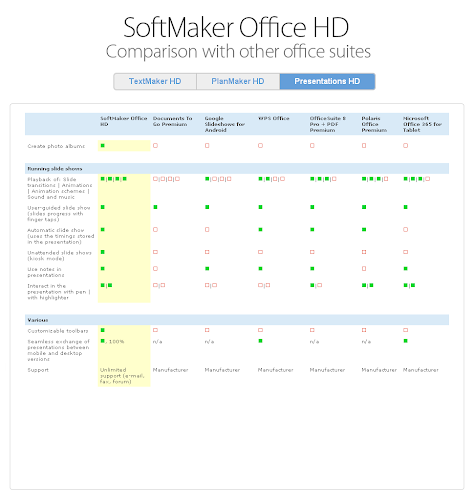Screen dimensions: 474x500
Task: Switch to the TextMaker HD tab
Action: coord(155,81)
